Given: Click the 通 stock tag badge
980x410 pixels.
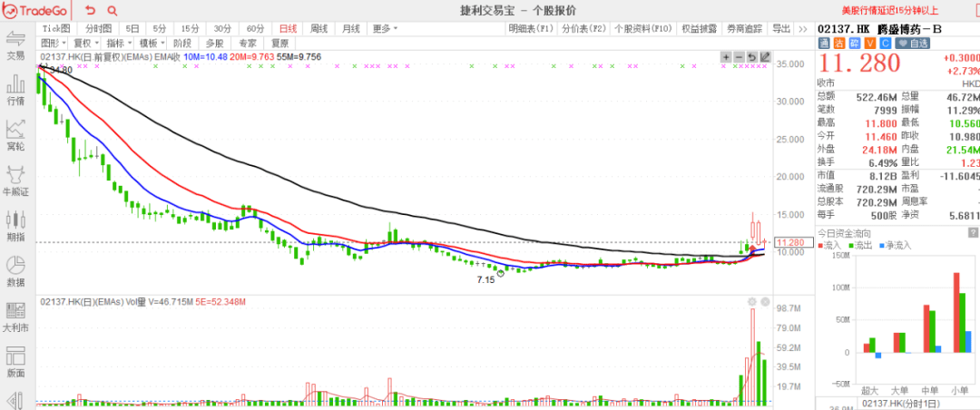Looking at the screenshot, I should click(824, 44).
